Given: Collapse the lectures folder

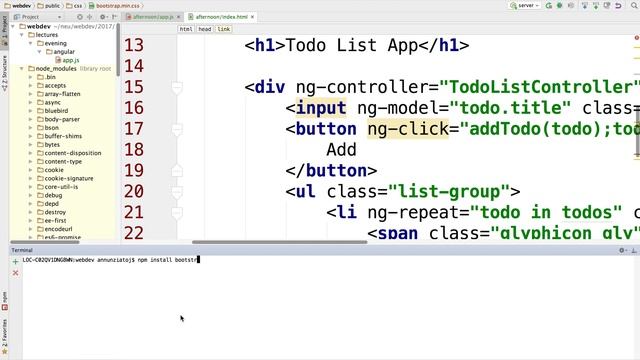Looking at the screenshot, I should tap(22, 35).
